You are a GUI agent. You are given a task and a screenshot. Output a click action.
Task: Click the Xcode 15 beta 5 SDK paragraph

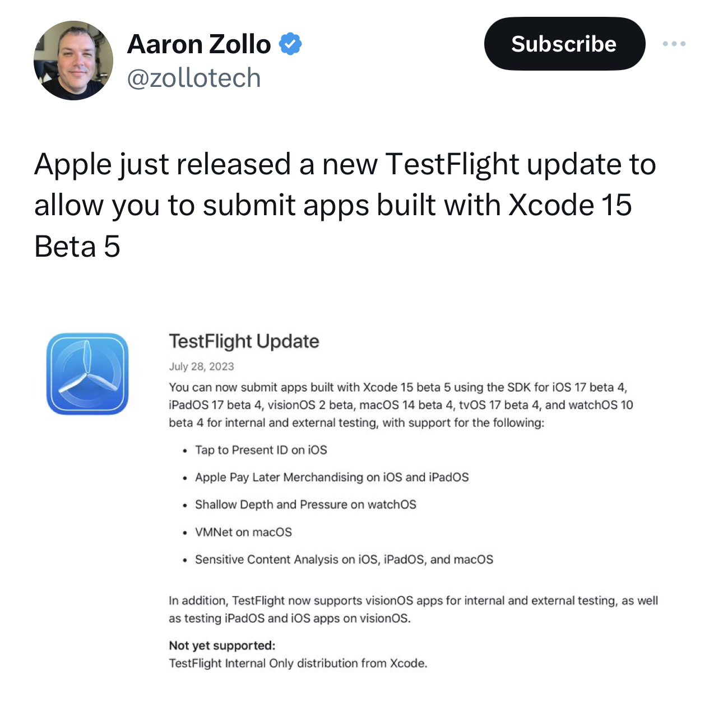click(400, 405)
